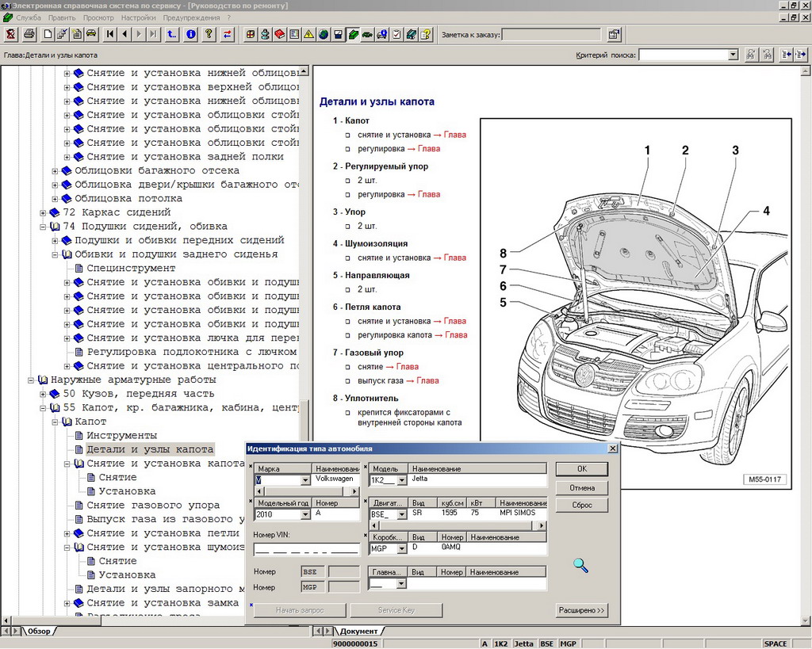Open the Марка dropdown in dialog
812x649 pixels.
(x=305, y=480)
